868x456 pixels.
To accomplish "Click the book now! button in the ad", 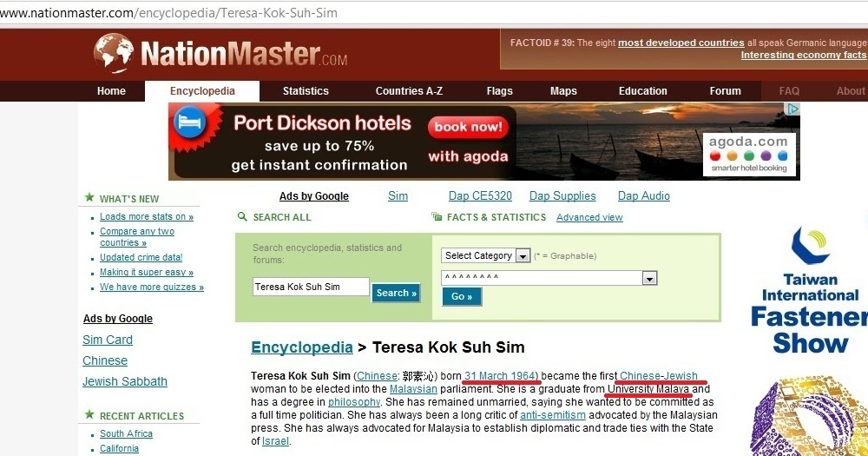I will (x=469, y=127).
